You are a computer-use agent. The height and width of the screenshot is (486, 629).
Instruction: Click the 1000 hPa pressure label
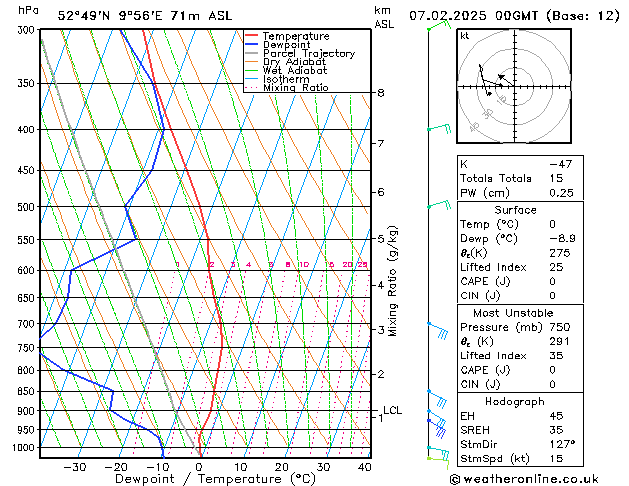click(x=26, y=448)
